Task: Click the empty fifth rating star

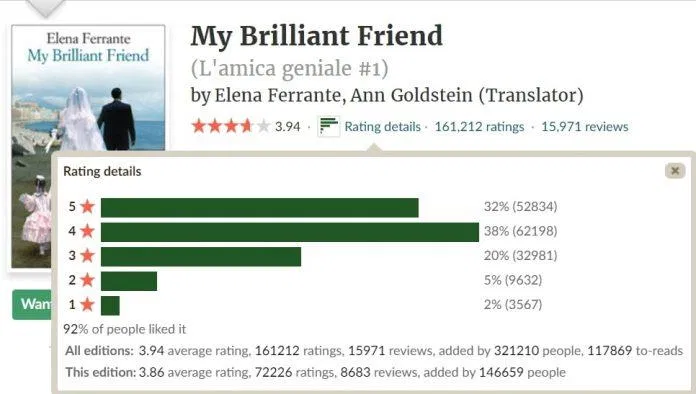Action: pos(263,126)
